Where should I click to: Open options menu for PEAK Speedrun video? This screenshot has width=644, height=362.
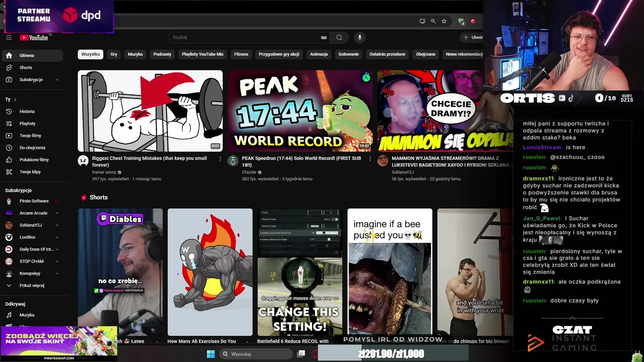click(370, 159)
